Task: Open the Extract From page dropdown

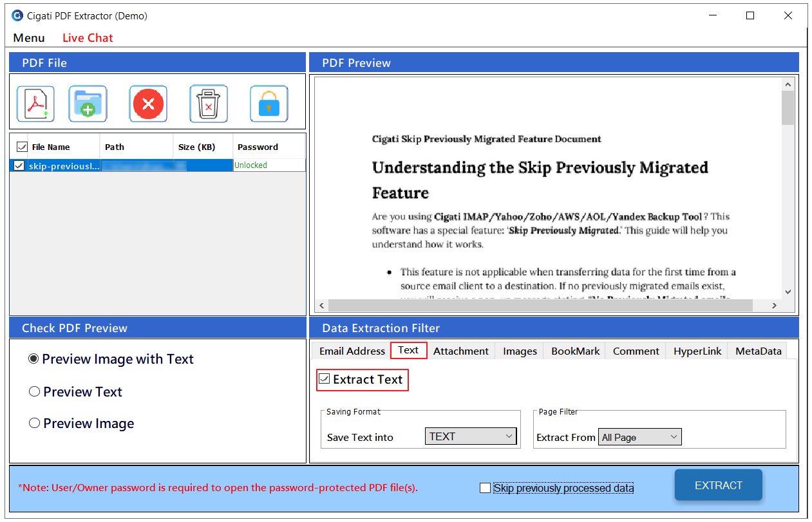Action: tap(639, 437)
